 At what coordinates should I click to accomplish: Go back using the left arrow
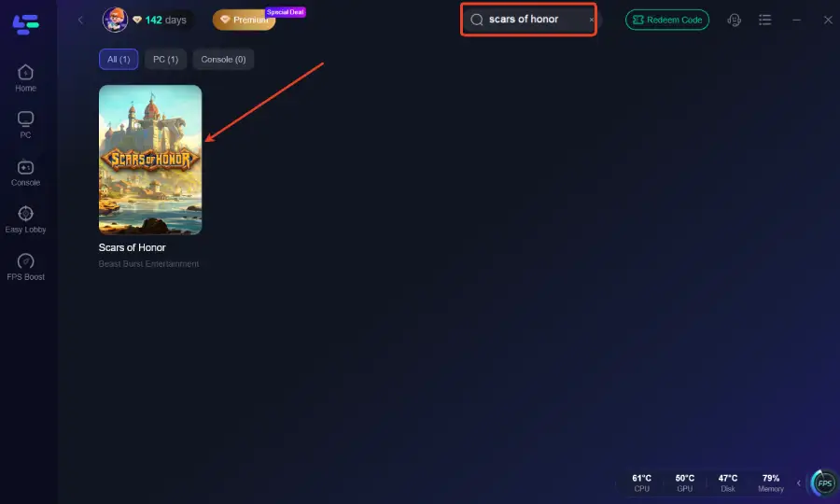coord(80,20)
